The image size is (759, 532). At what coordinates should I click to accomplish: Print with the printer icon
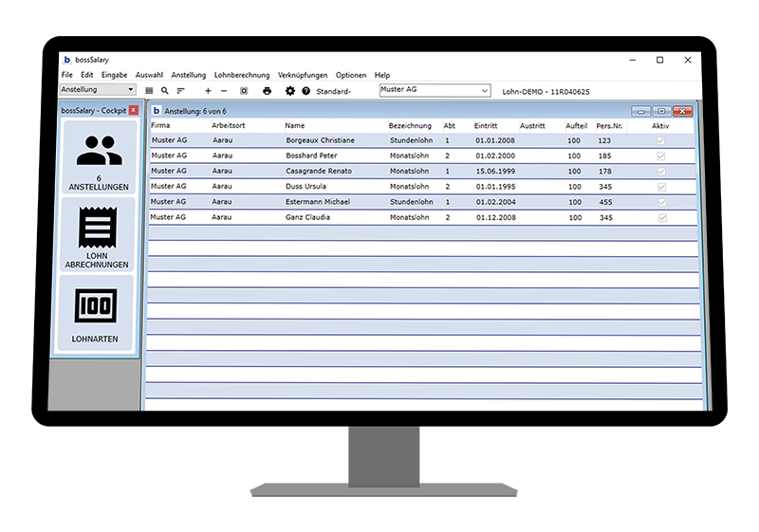point(267,90)
